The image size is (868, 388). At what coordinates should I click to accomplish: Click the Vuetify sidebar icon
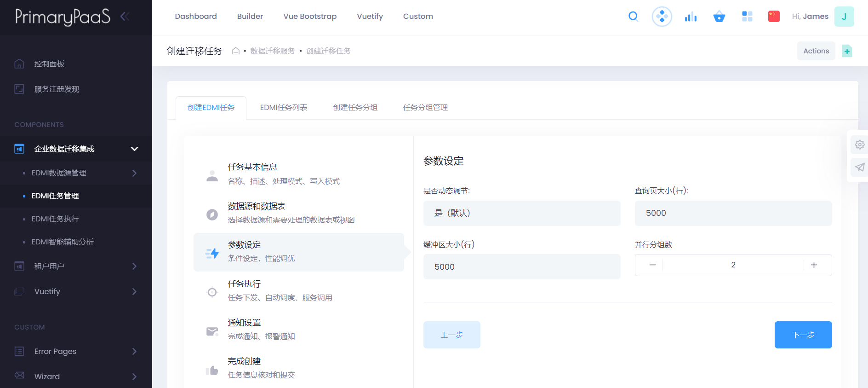(x=19, y=291)
